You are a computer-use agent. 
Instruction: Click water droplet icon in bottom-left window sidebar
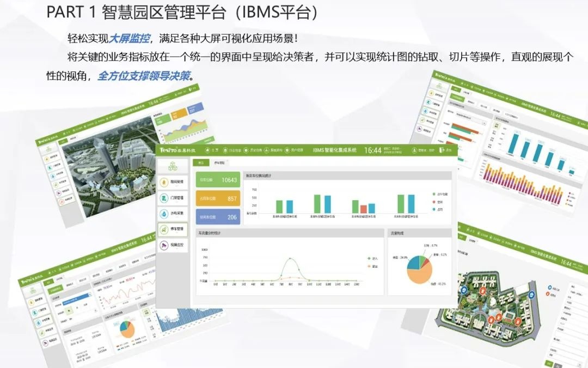39,323
